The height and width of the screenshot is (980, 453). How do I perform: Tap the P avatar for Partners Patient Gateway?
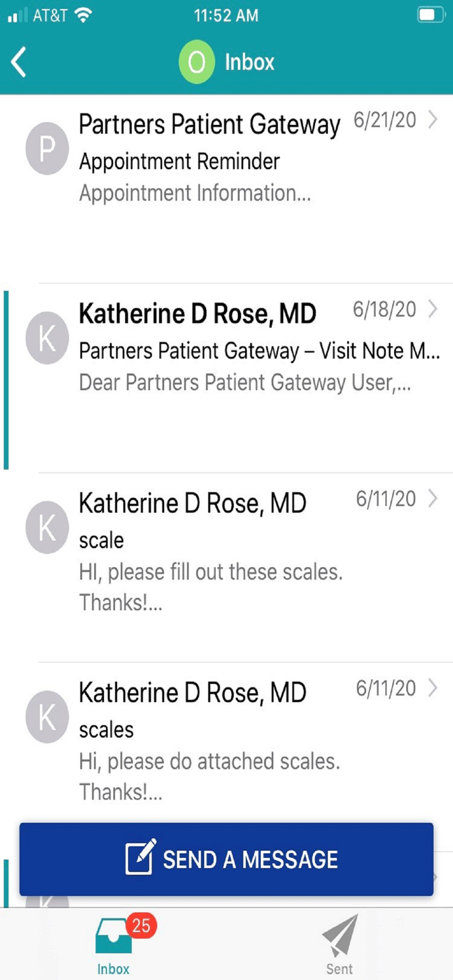46,148
